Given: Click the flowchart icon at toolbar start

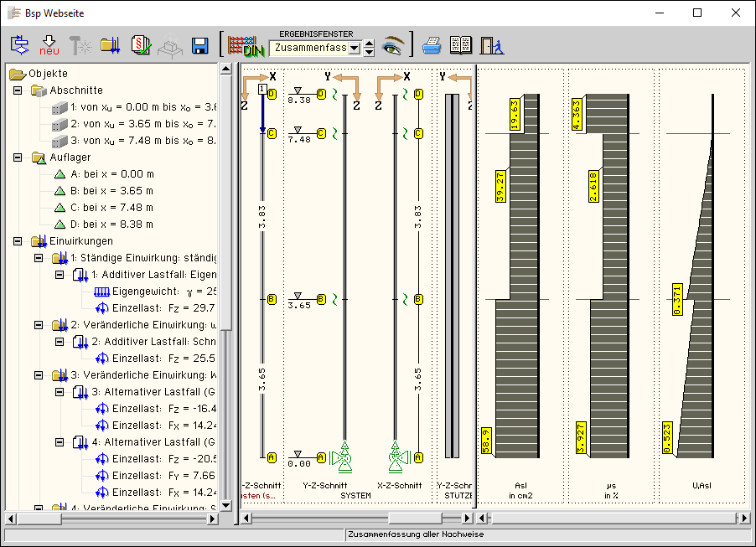Looking at the screenshot, I should (x=20, y=45).
